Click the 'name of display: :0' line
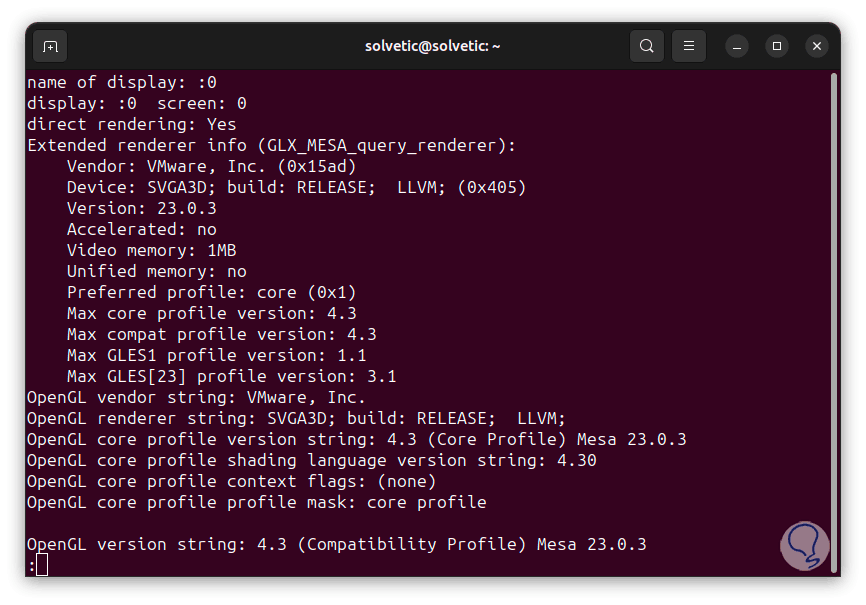 [122, 82]
